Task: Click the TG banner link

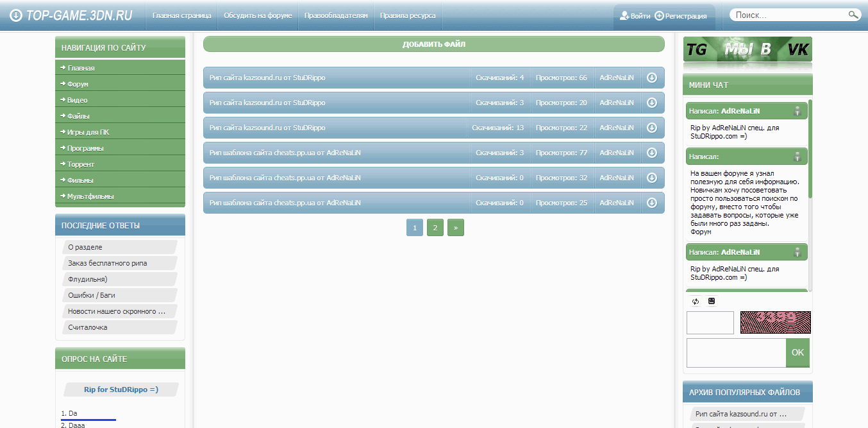Action: click(697, 49)
